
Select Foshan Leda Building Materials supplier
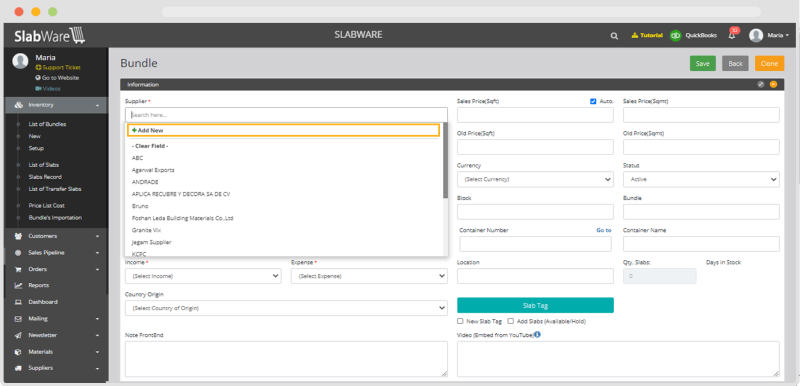(x=183, y=218)
